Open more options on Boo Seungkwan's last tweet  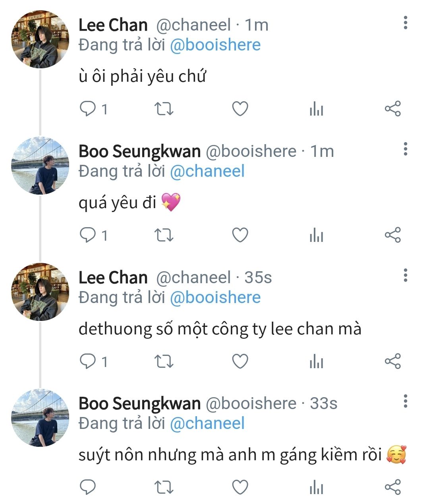(405, 401)
